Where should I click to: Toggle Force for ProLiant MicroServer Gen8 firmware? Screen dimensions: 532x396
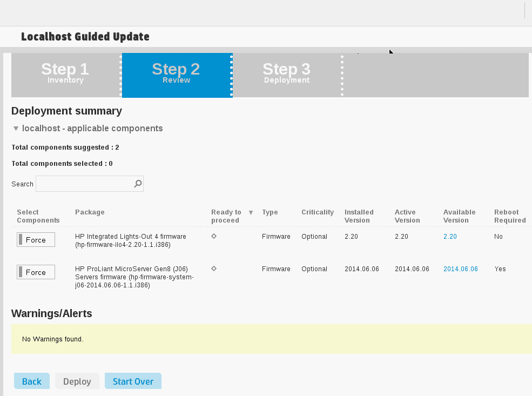36,272
